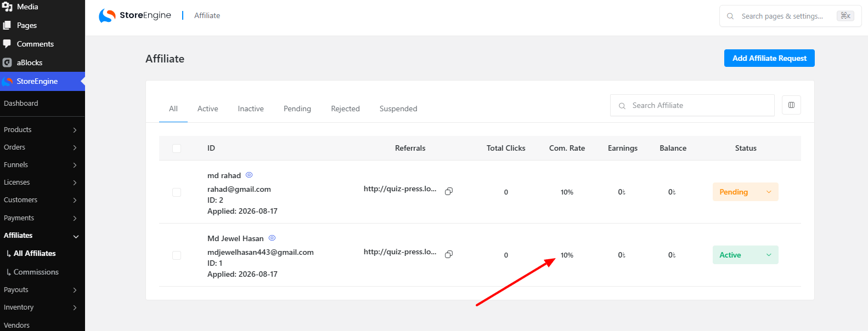Expand the Orders submenu
868x331 pixels.
click(x=75, y=147)
